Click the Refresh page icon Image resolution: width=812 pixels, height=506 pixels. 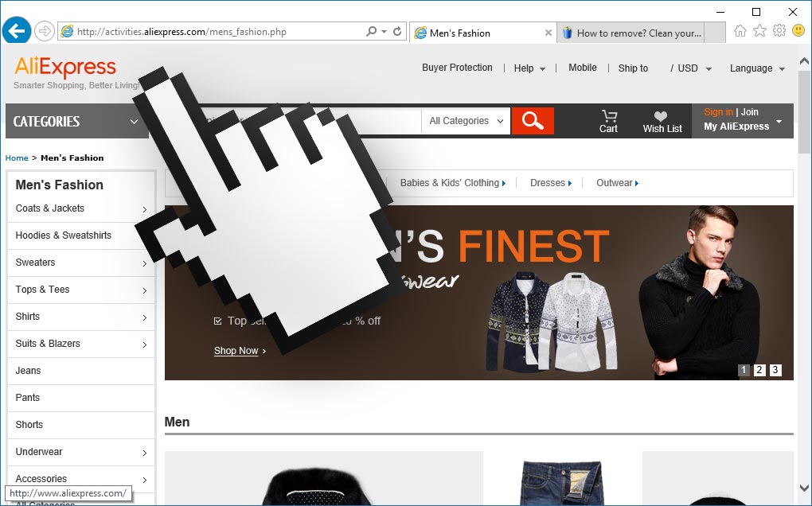(x=397, y=32)
